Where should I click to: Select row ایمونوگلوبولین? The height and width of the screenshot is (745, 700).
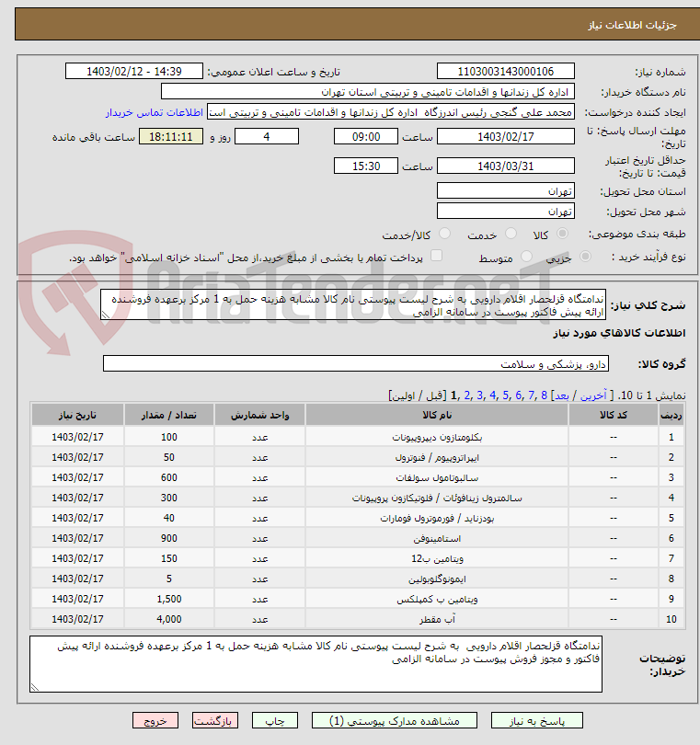pos(358,579)
